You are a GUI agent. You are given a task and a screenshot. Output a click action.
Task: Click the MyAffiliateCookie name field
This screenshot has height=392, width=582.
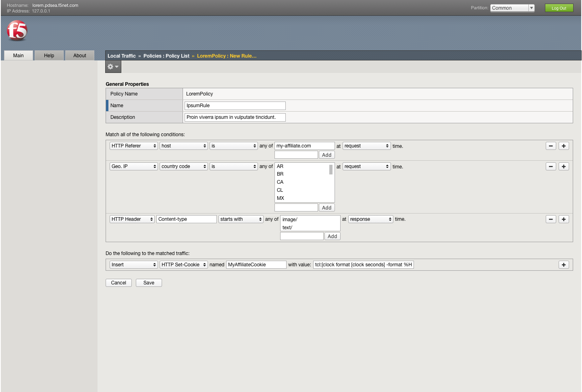(x=256, y=265)
